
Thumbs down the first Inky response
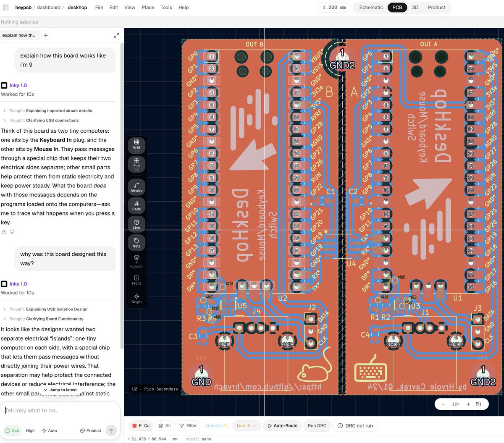coord(12,232)
